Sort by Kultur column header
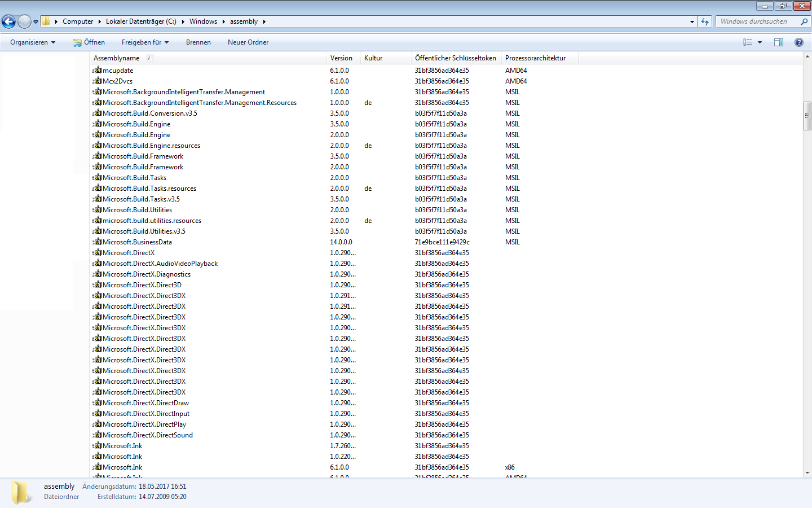 (386, 58)
